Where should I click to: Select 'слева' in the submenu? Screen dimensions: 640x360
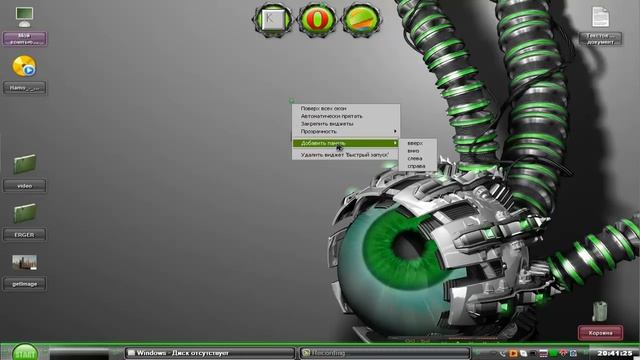click(x=418, y=158)
